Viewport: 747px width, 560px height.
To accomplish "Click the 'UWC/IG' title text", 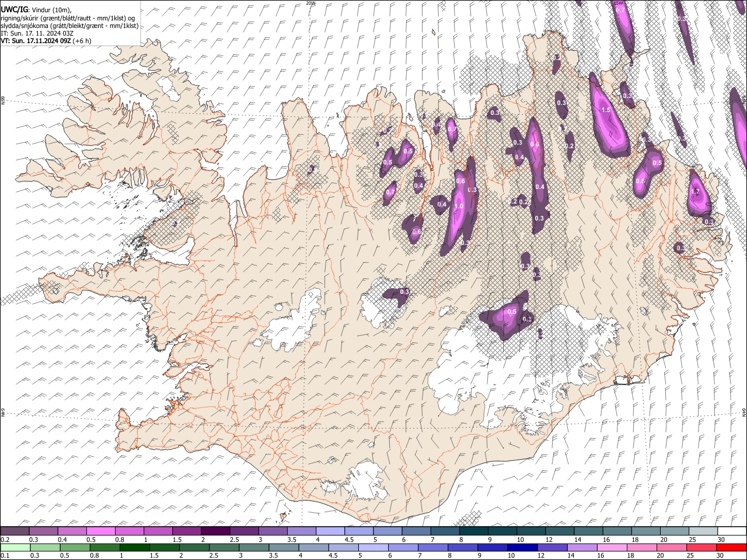I will point(13,10).
